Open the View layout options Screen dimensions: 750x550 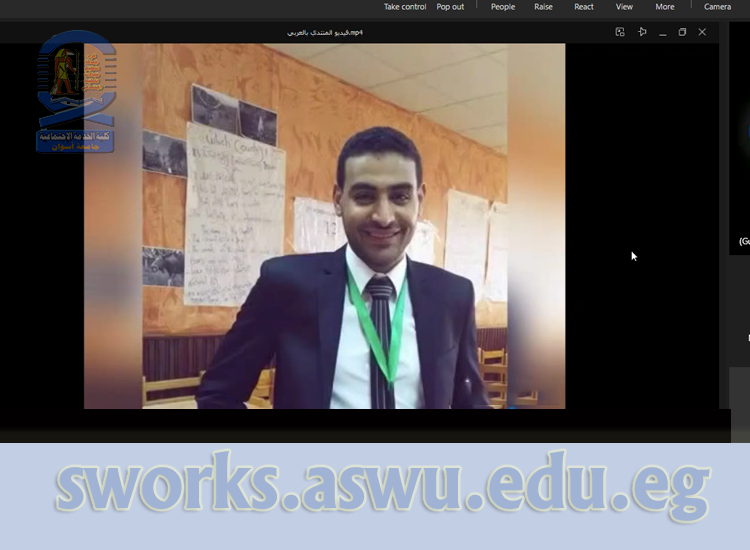pos(624,7)
